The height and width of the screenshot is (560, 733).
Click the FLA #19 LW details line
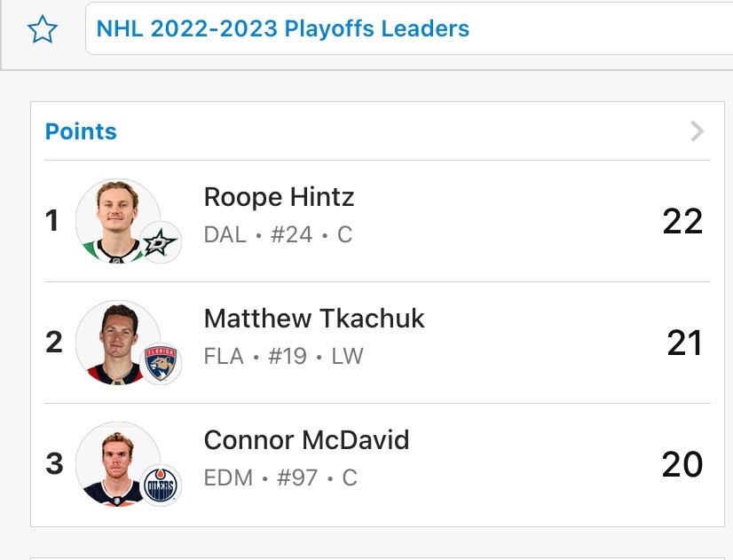[x=283, y=357]
